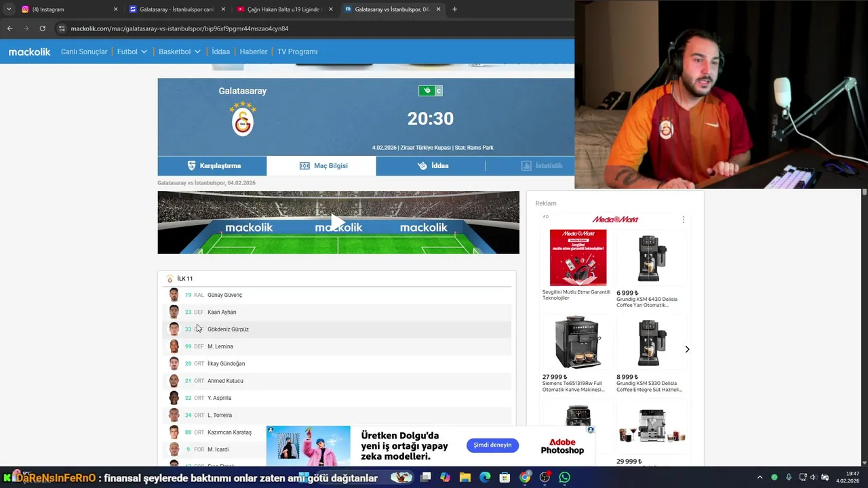Open File Explorer from the taskbar

(465, 478)
